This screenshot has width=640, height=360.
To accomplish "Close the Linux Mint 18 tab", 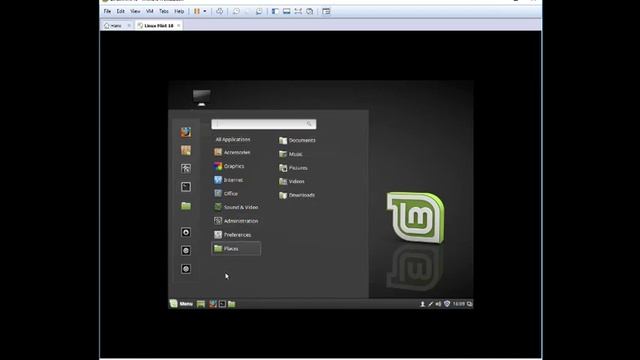I will point(178,26).
